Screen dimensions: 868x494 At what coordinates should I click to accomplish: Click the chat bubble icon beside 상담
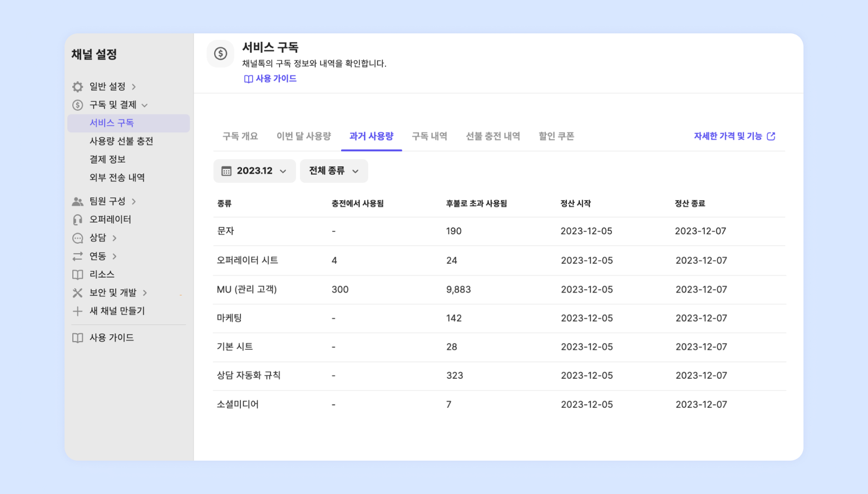78,238
